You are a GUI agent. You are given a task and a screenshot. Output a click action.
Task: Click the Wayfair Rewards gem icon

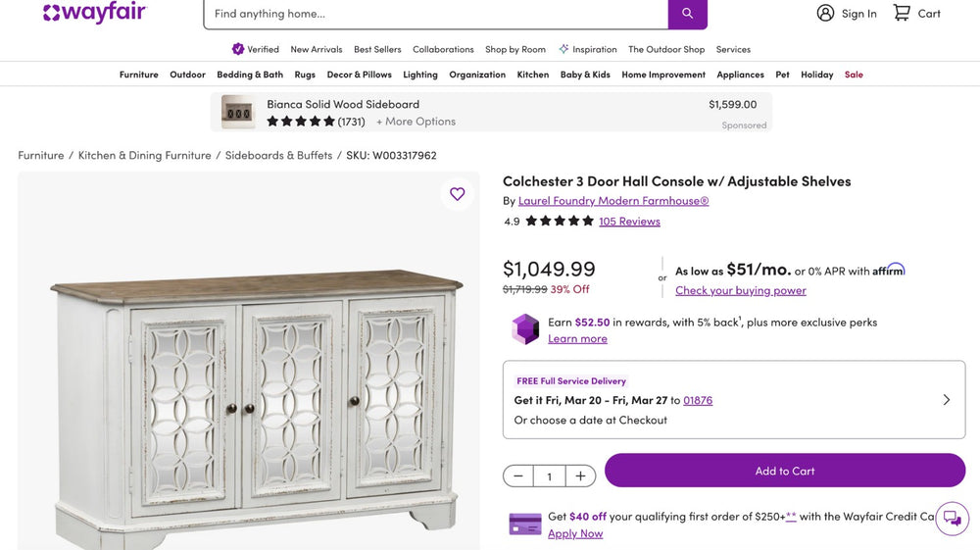525,329
